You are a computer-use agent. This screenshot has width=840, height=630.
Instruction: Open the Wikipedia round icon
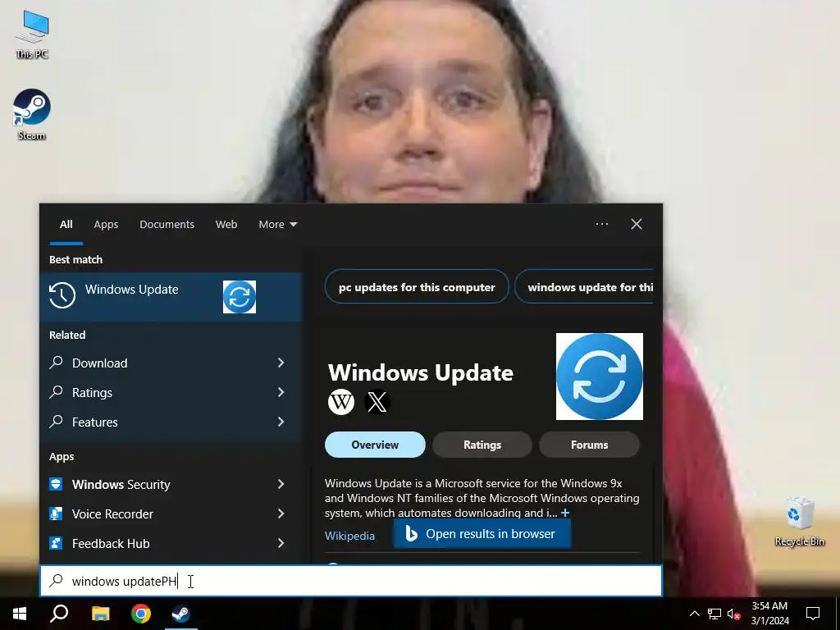tap(341, 402)
